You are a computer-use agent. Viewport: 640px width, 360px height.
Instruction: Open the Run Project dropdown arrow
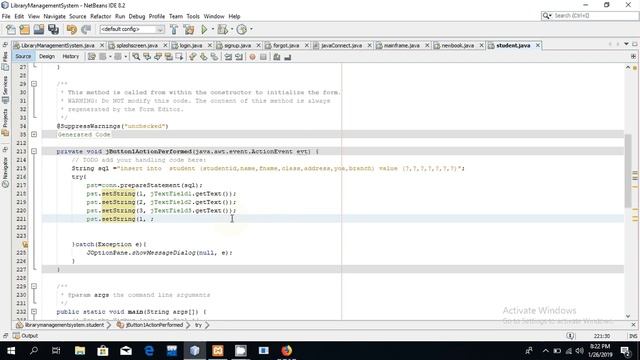[x=213, y=29]
